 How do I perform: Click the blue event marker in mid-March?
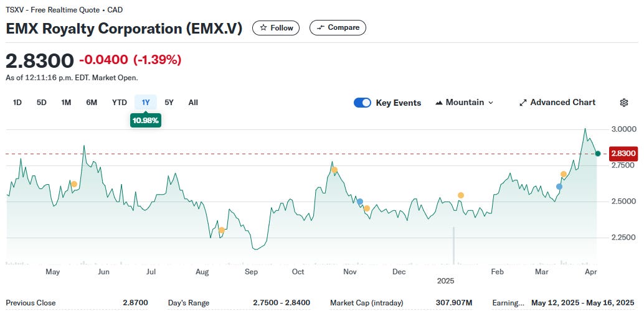coord(559,186)
